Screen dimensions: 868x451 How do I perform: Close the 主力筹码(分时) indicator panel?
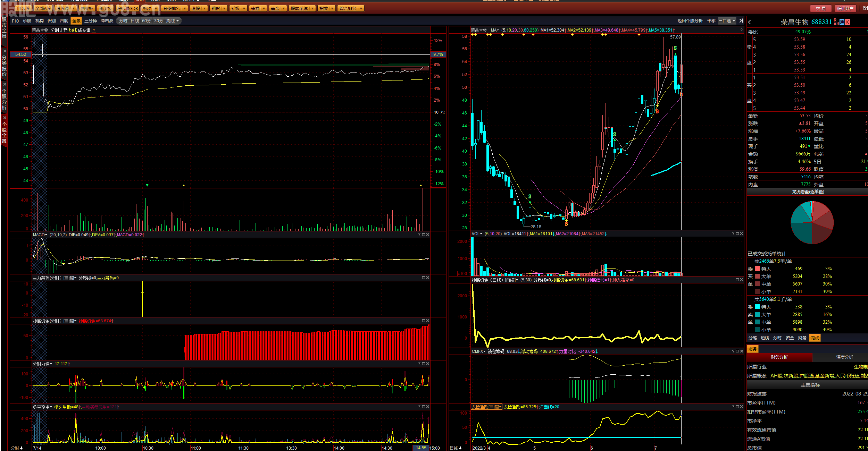428,278
